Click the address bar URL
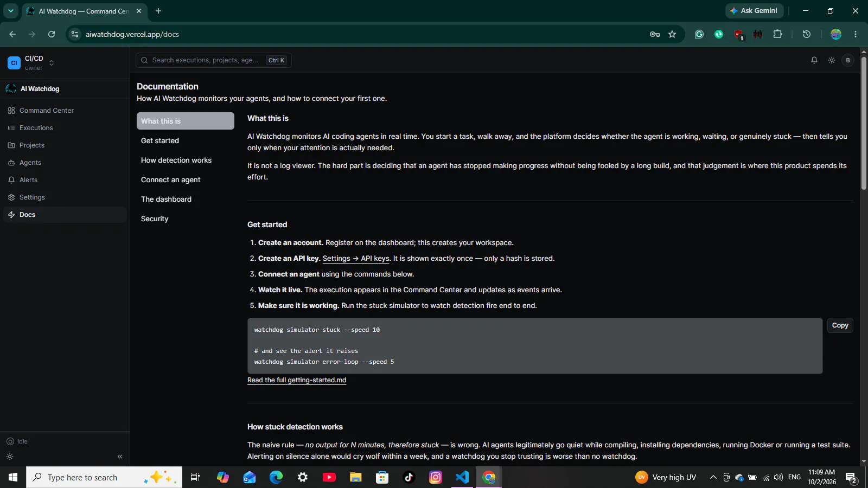The image size is (868, 488). click(132, 34)
